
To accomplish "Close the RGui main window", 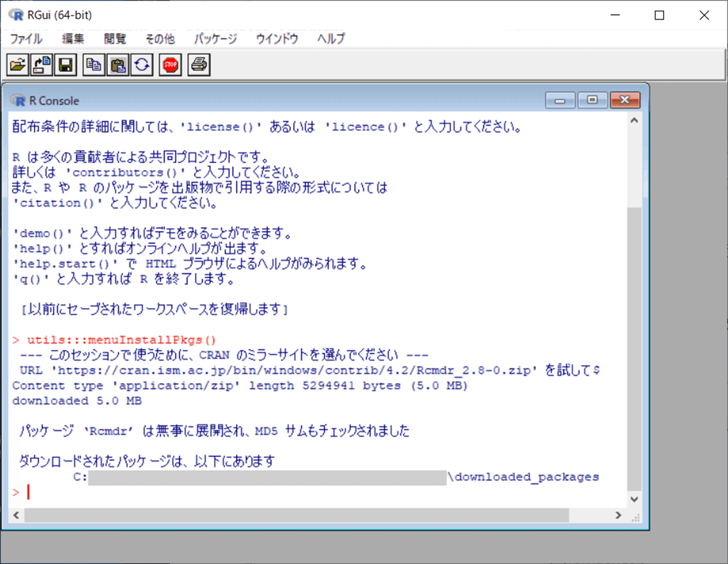I will pos(704,16).
